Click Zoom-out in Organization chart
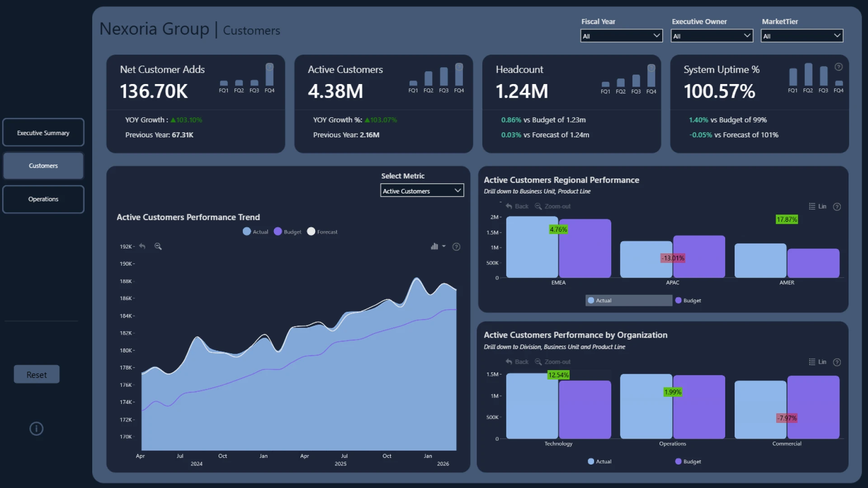Viewport: 868px width, 488px height. point(552,362)
